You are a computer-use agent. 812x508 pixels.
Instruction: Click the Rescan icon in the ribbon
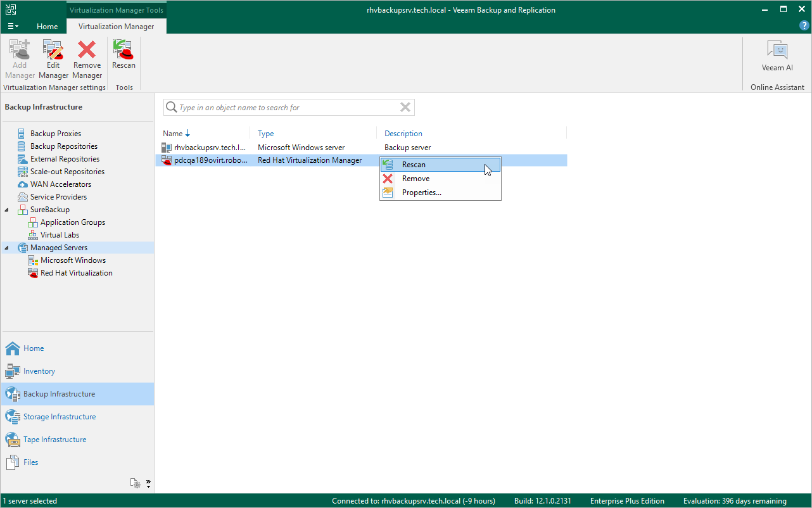point(124,49)
